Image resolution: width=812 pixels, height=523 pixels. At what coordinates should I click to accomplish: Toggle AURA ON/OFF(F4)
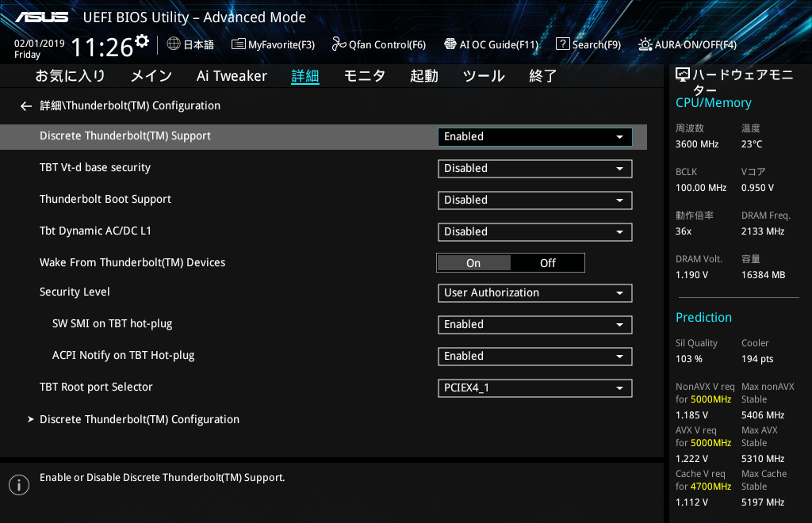[688, 44]
